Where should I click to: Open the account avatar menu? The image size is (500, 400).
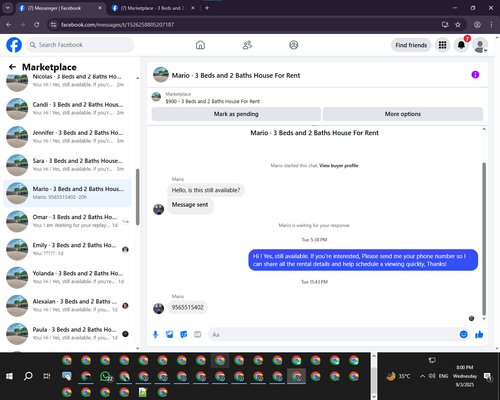pyautogui.click(x=480, y=45)
